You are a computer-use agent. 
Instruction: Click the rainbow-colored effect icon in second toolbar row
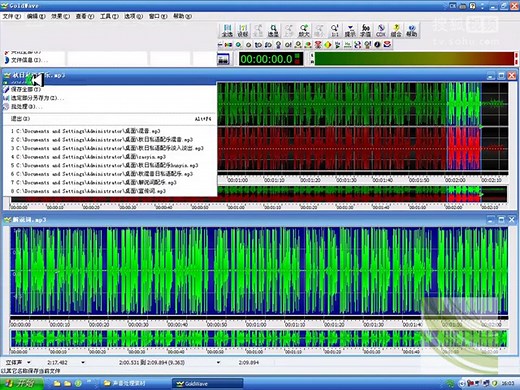coord(229,45)
